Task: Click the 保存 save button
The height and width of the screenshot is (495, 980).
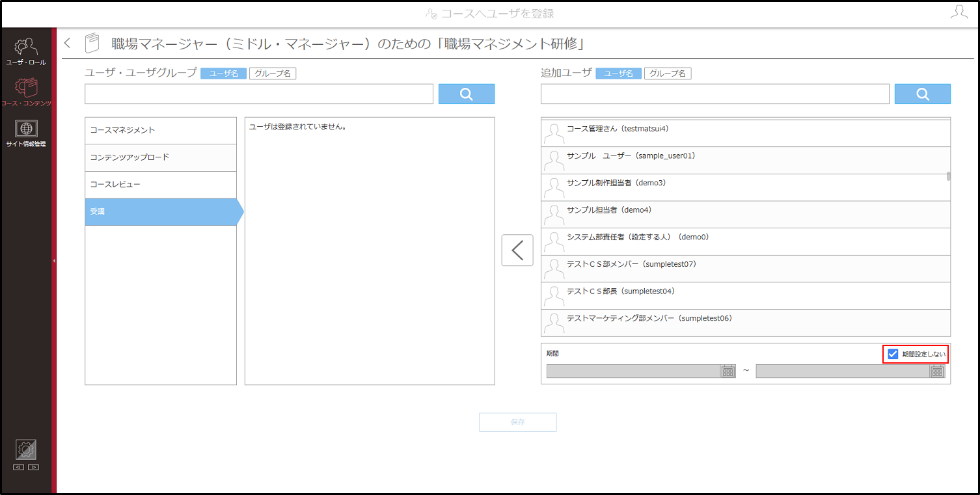Action: click(x=518, y=422)
